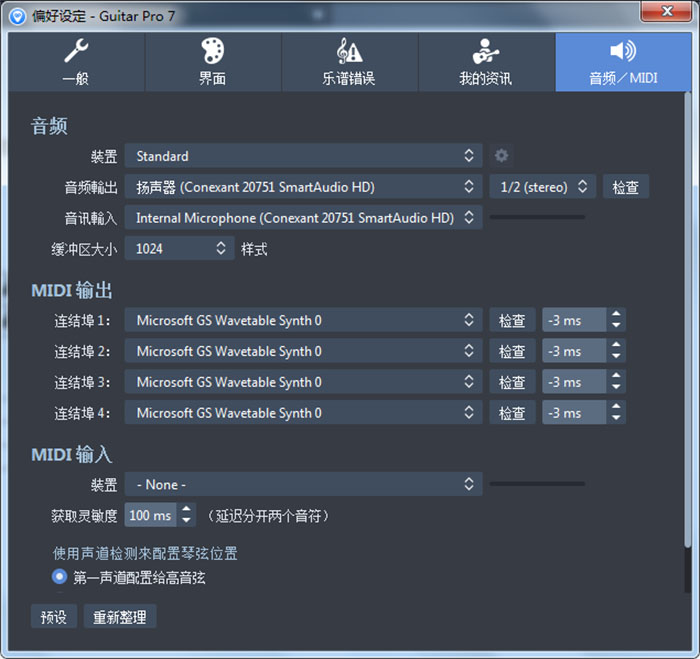Open the 连结埠 2 MIDI output dropdown

click(303, 350)
